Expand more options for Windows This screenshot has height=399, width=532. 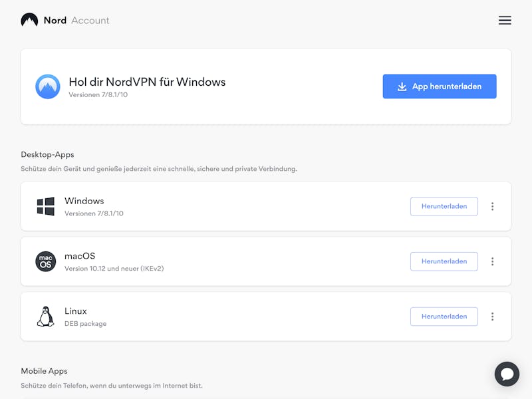tap(492, 206)
